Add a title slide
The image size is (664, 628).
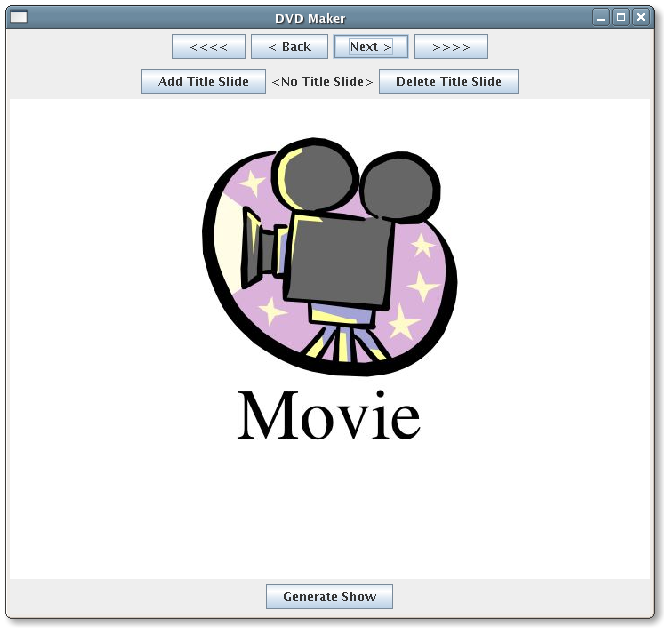tap(203, 81)
